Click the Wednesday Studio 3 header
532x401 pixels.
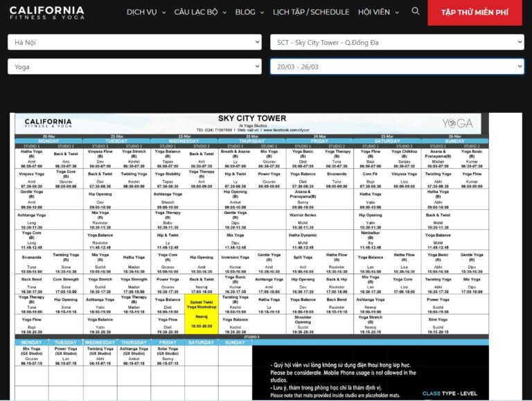point(100,342)
